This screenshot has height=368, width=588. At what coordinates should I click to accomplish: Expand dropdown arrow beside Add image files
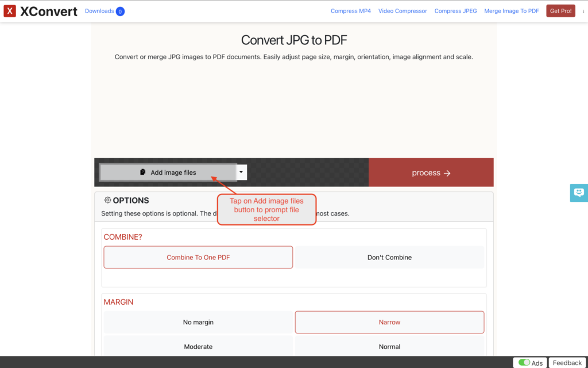(x=242, y=172)
